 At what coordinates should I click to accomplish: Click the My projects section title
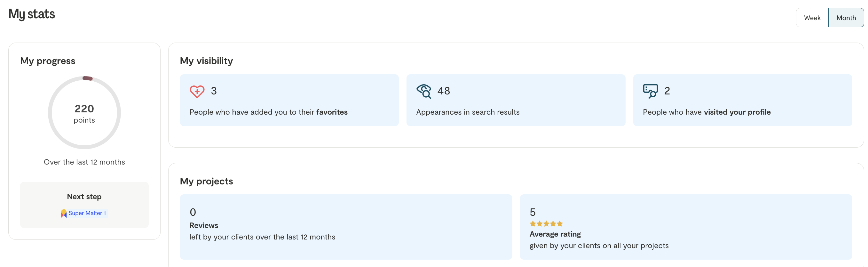click(x=206, y=182)
